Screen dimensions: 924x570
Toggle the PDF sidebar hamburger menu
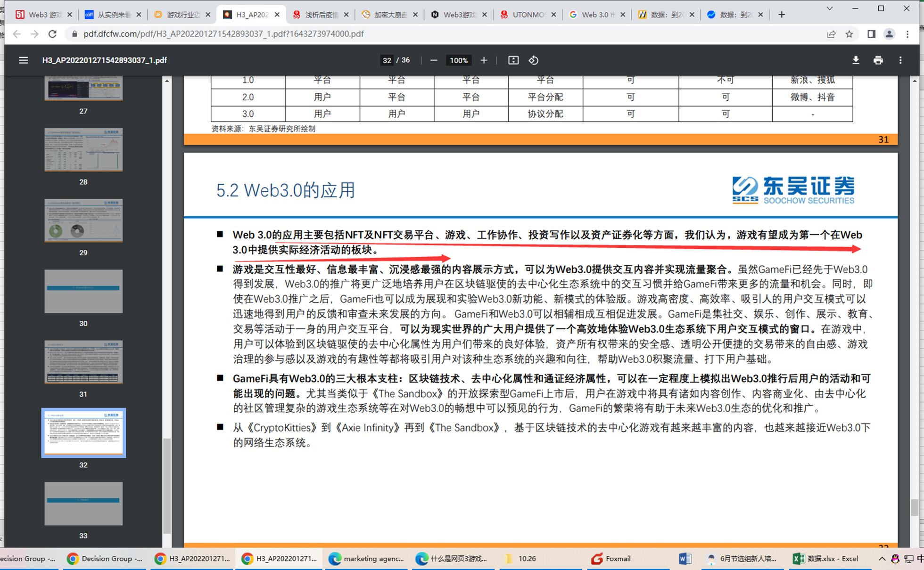coord(23,60)
